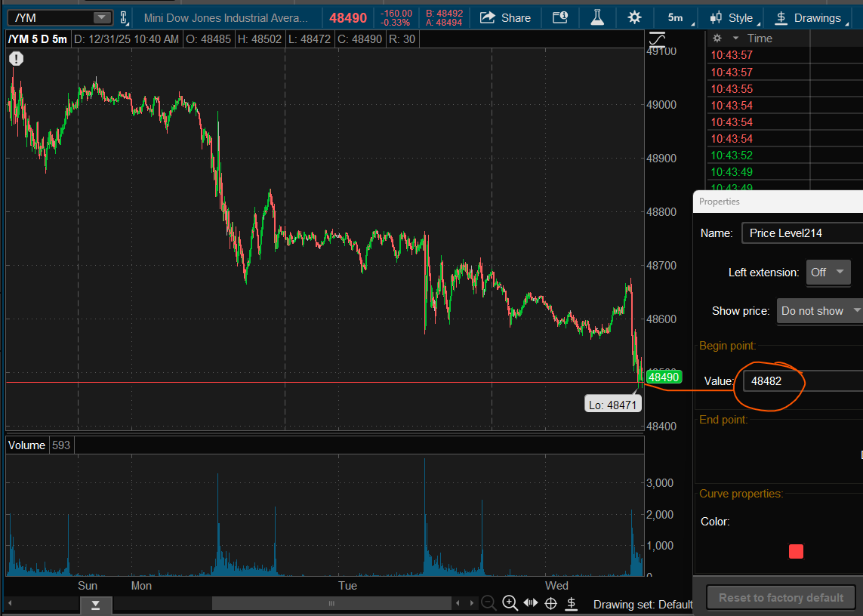Click the Wed date axis label
Screen dimensions: 863x616
[x=556, y=586]
